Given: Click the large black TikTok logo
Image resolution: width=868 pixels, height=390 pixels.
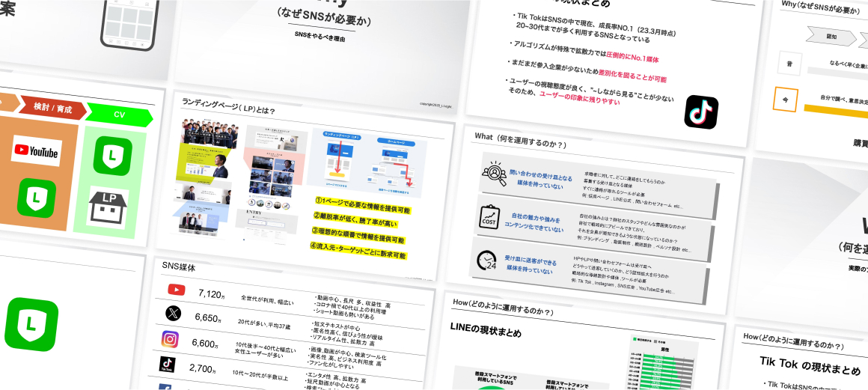Looking at the screenshot, I should [x=701, y=112].
